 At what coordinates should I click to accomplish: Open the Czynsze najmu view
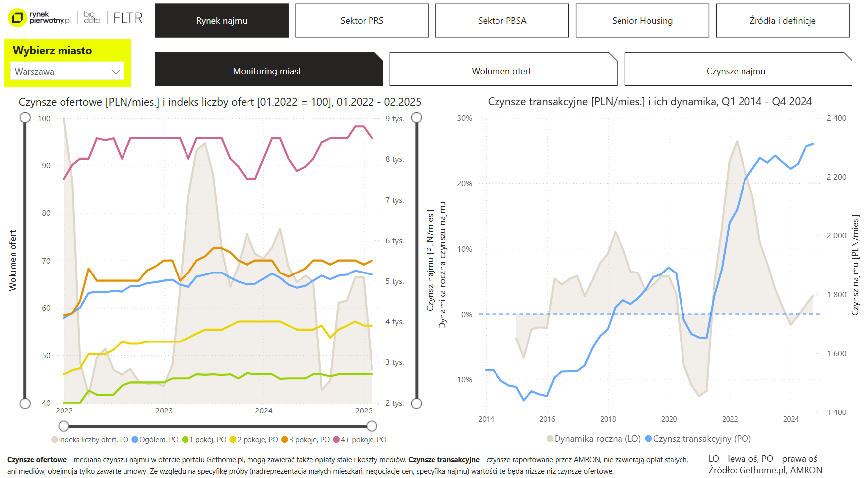coord(736,71)
